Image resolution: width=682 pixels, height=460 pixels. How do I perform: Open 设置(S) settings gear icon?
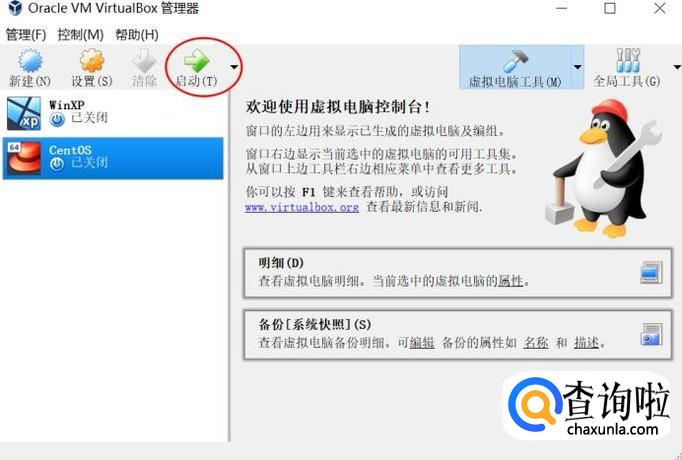92,61
